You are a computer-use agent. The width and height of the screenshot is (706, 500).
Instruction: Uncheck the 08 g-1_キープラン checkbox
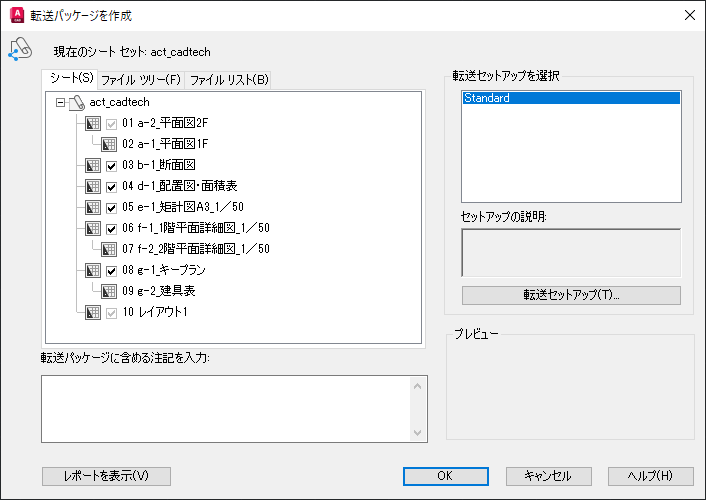pos(111,271)
